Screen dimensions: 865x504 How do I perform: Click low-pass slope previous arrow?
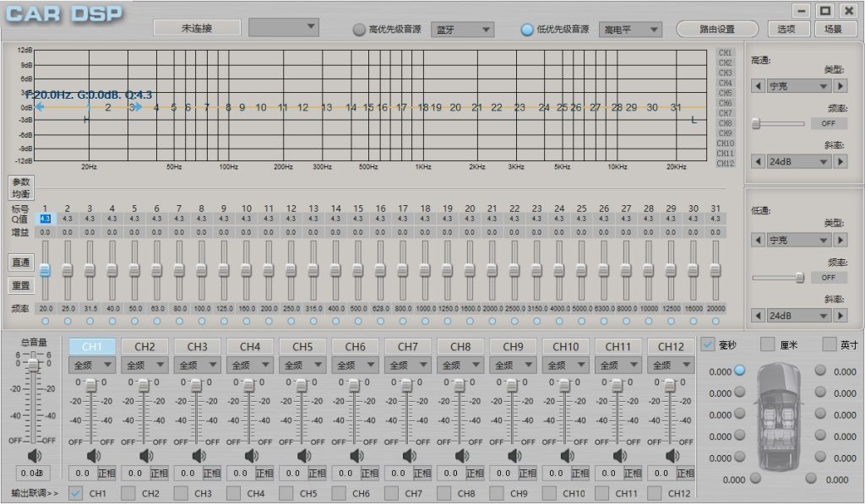tap(758, 316)
